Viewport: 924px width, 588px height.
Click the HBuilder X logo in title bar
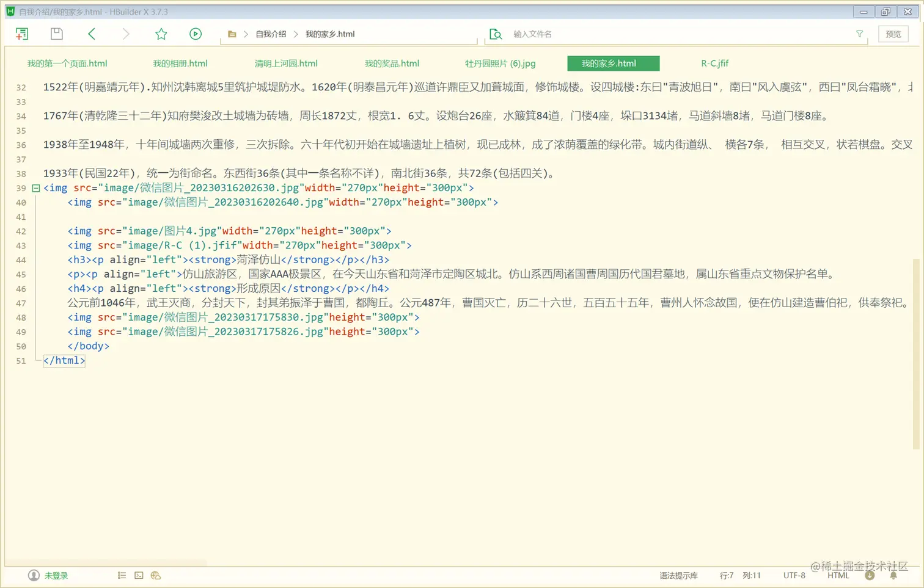click(x=10, y=12)
